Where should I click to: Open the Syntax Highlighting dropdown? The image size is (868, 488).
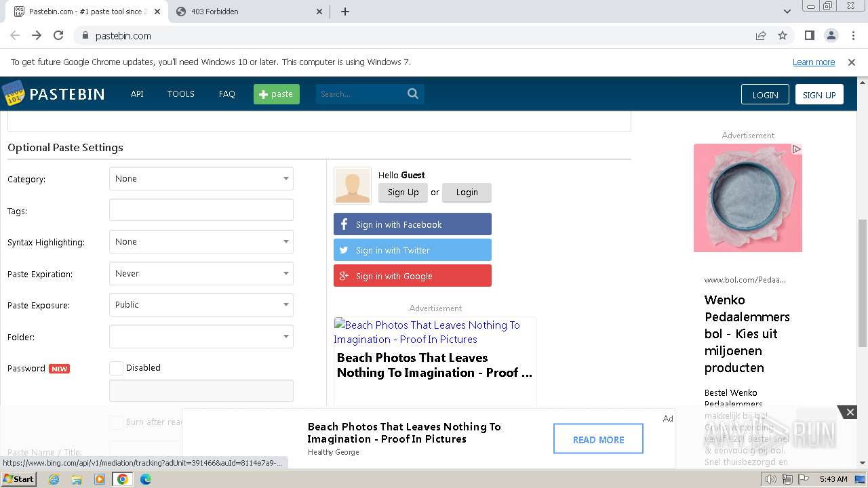click(201, 242)
